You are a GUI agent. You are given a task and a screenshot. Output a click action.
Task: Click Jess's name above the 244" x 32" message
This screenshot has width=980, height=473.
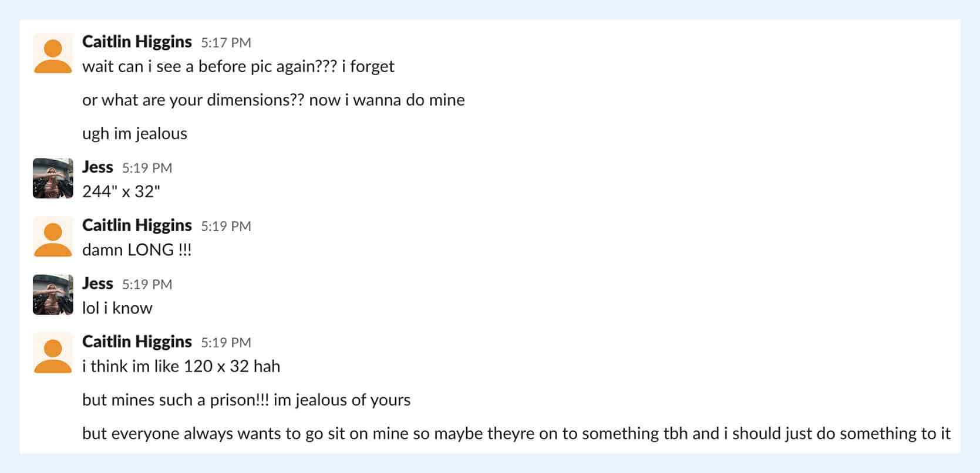97,167
